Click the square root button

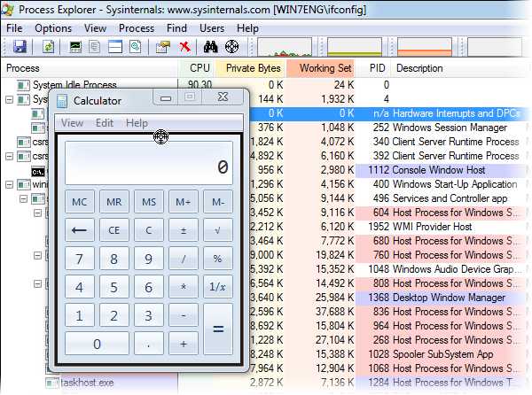(218, 230)
